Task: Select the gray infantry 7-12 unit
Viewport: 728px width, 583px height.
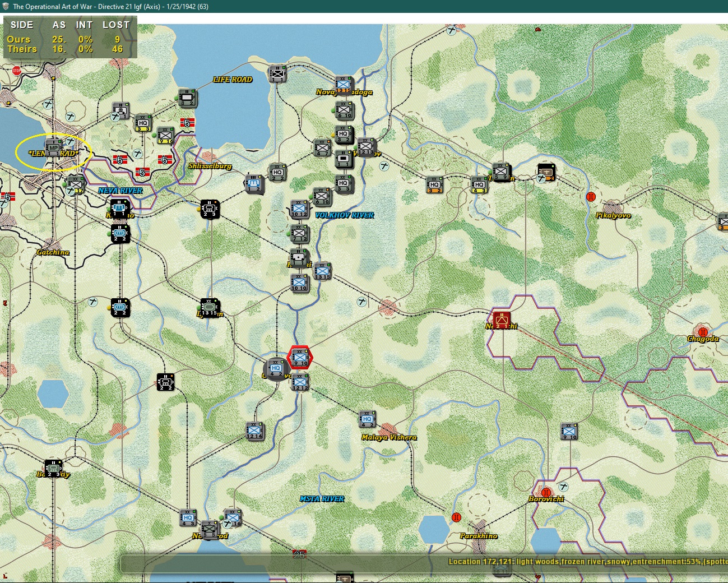Action: (299, 233)
